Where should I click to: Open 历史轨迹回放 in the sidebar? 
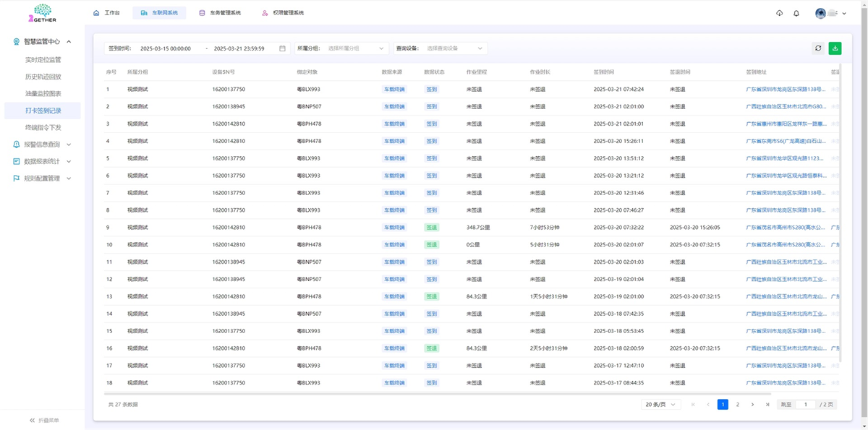(x=43, y=77)
